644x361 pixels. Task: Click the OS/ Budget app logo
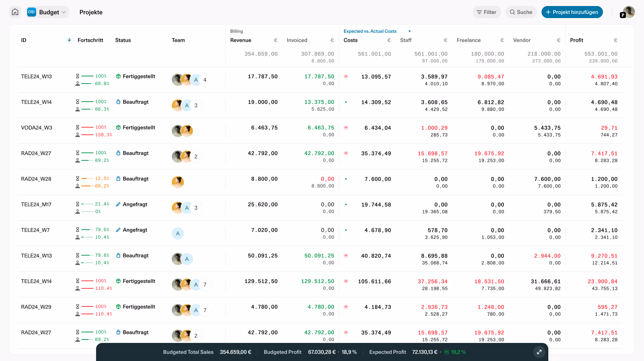click(x=32, y=12)
